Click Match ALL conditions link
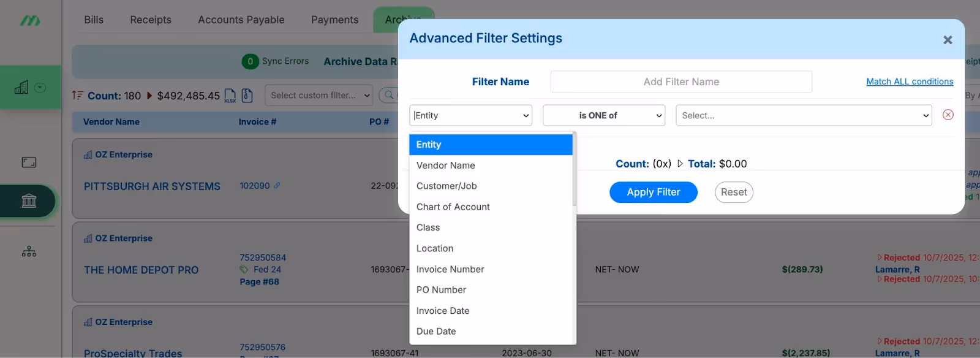This screenshot has height=358, width=980. 910,82
